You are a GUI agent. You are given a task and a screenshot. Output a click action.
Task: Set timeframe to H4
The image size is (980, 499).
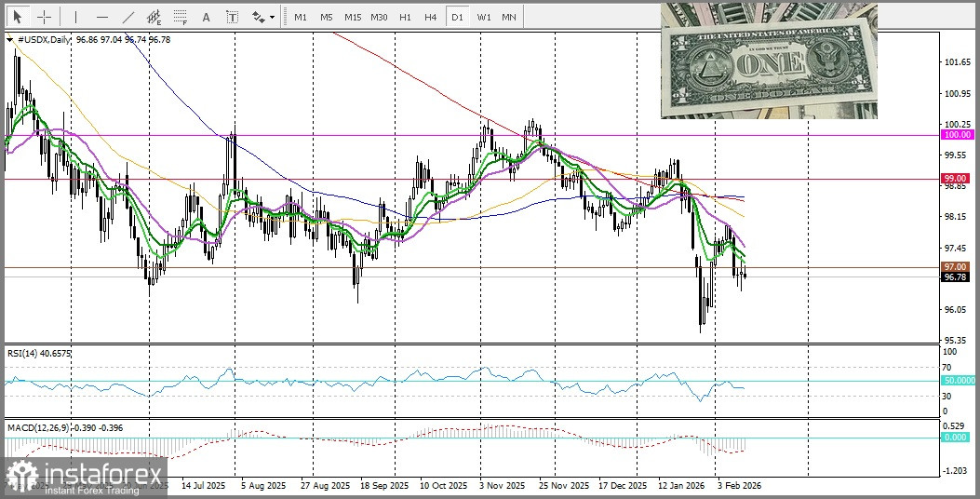pos(430,17)
